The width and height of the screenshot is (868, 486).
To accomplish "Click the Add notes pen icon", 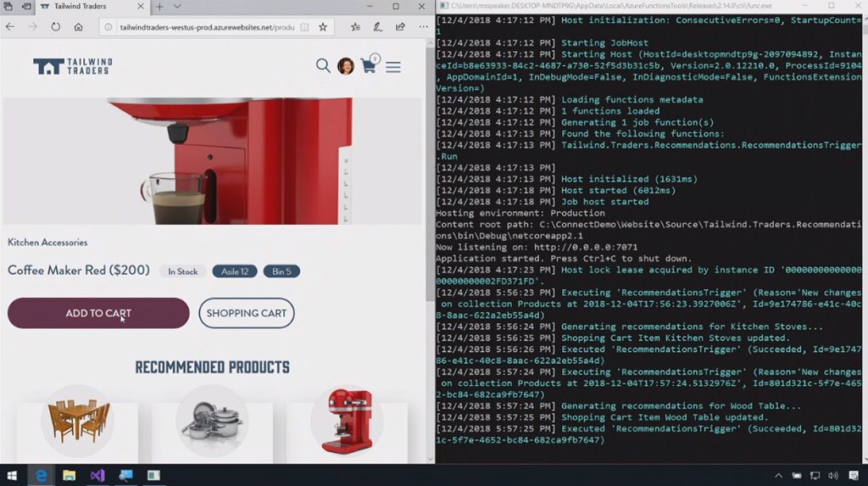I will pos(378,27).
